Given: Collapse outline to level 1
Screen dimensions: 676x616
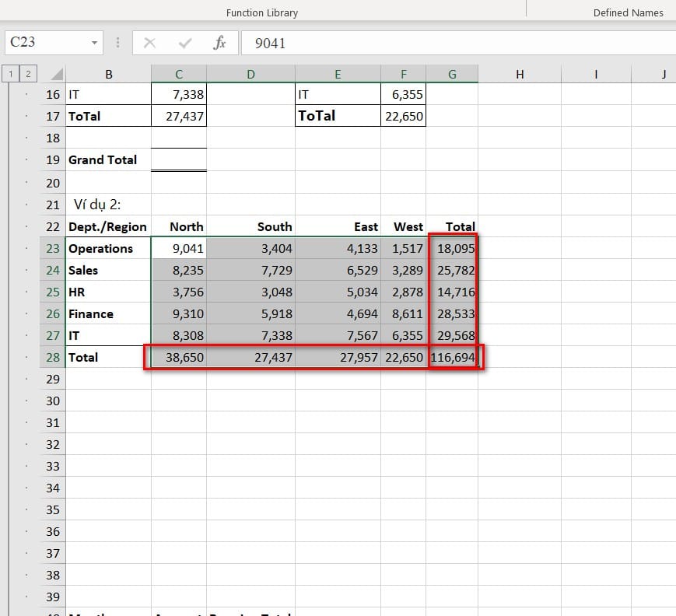Looking at the screenshot, I should tap(11, 74).
